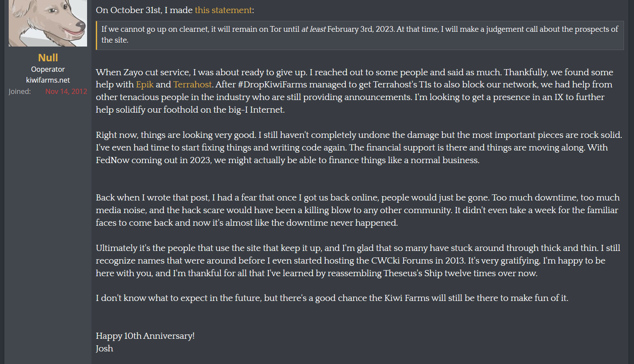Image resolution: width=634 pixels, height=364 pixels.
Task: Click the italic "at least" text in quote
Action: (313, 29)
